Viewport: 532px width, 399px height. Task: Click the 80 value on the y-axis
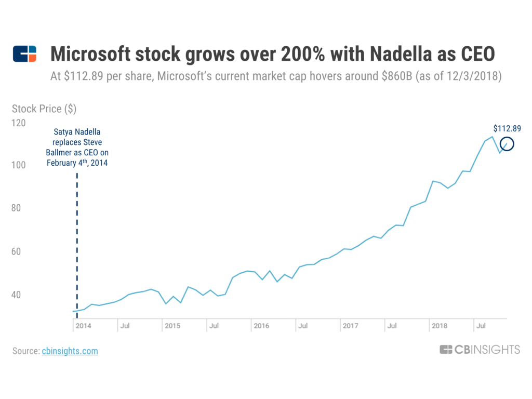16,208
